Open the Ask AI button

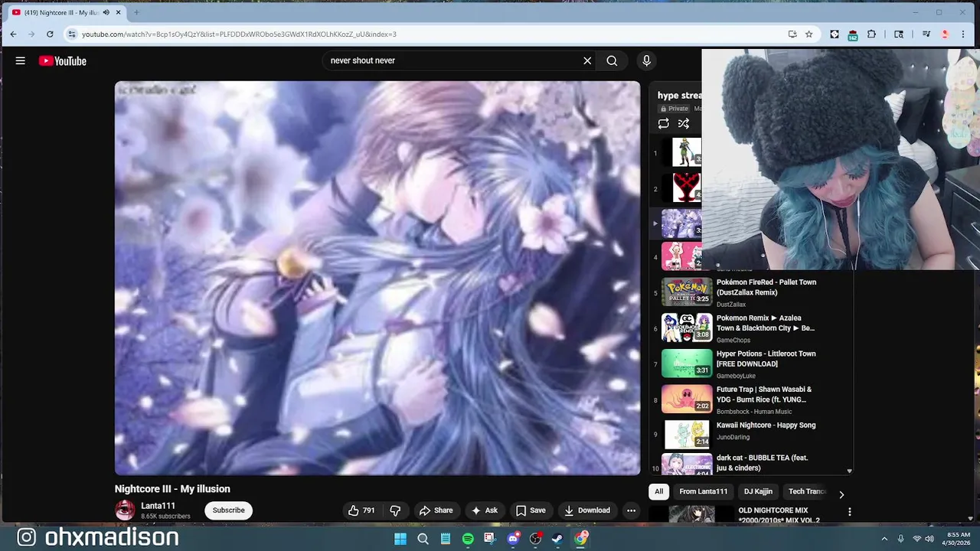(485, 510)
